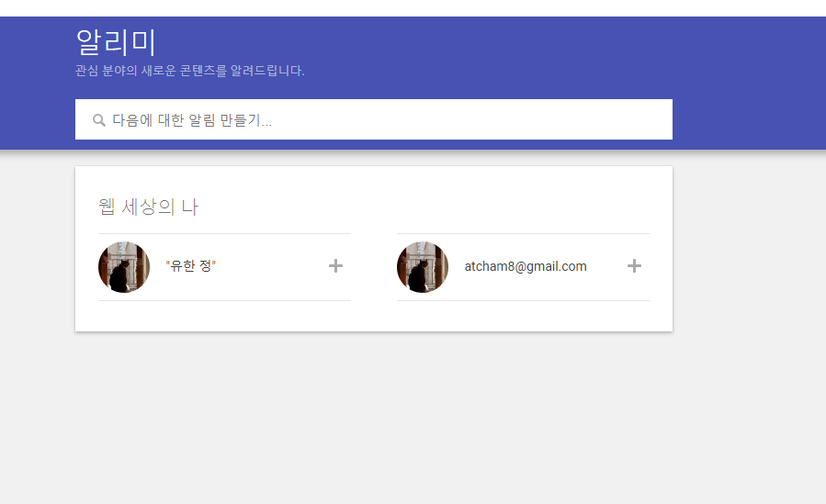Select the atcham8@gmail.com suggestion text
Image resolution: width=826 pixels, height=504 pixels.
click(526, 267)
